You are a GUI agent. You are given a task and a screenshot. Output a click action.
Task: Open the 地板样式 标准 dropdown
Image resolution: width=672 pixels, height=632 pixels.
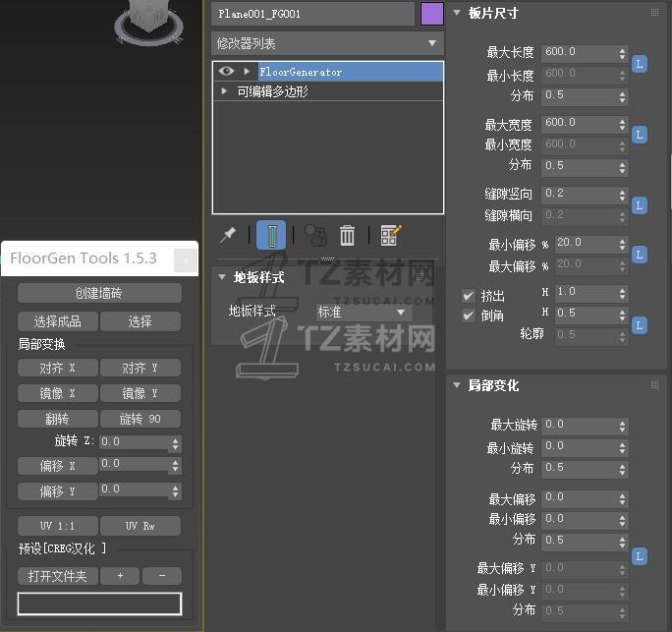(x=364, y=312)
